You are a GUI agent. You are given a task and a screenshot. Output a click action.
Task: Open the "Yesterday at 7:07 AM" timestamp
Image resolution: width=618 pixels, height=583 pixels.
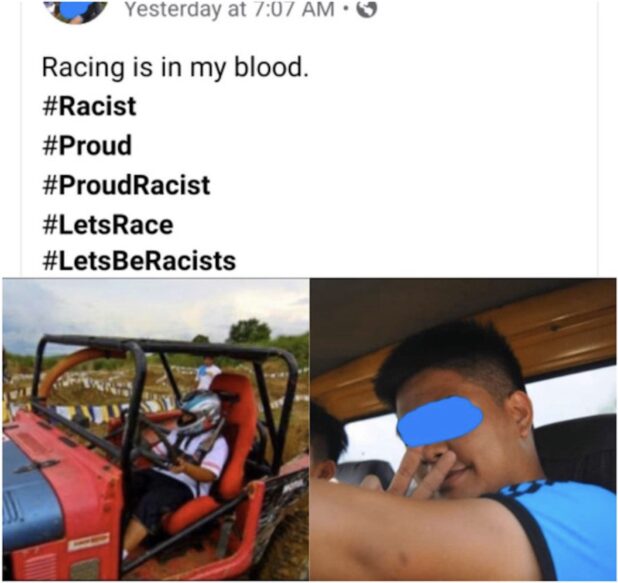click(229, 9)
